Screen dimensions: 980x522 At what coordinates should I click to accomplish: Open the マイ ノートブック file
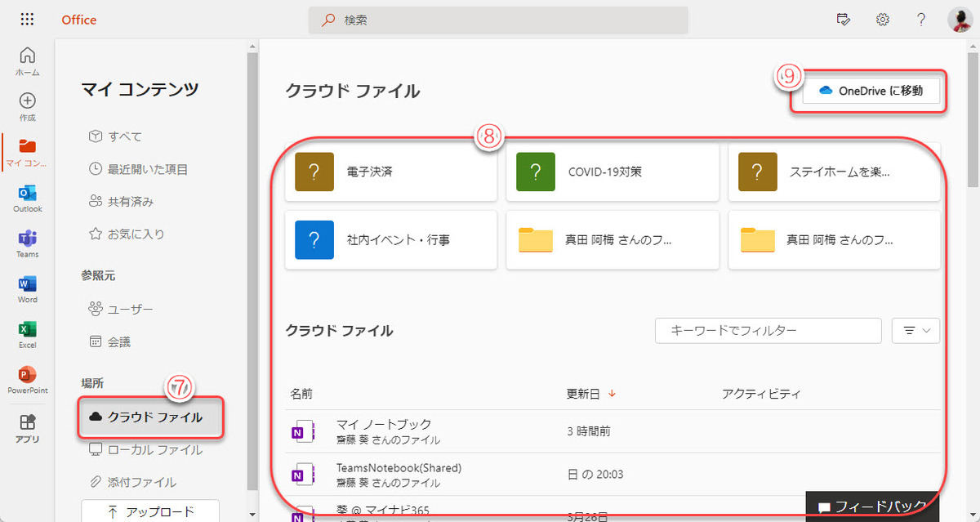(384, 424)
